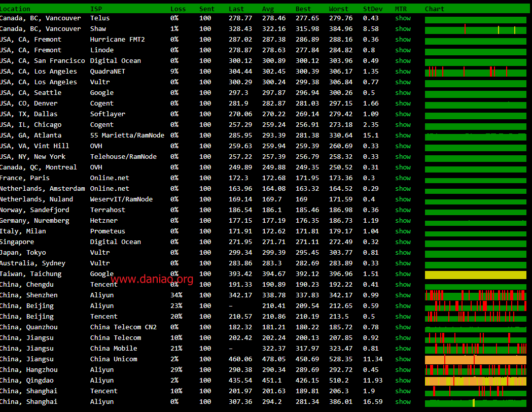The width and height of the screenshot is (532, 412).
Task: Click the chart bar for Shaw Vancouver
Action: coord(475,30)
